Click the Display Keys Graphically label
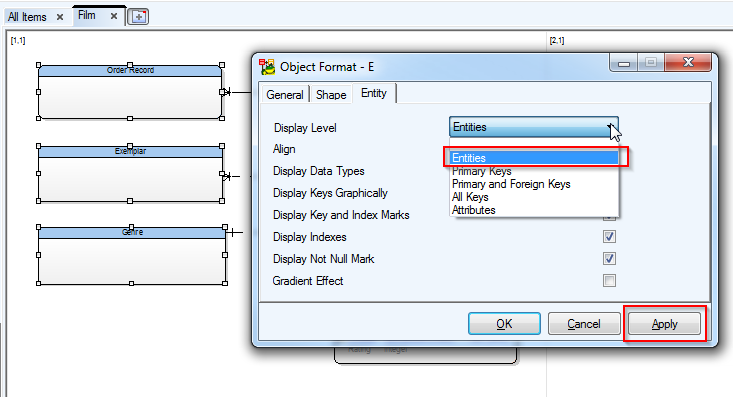Screen dimensions: 733x397 tap(331, 193)
